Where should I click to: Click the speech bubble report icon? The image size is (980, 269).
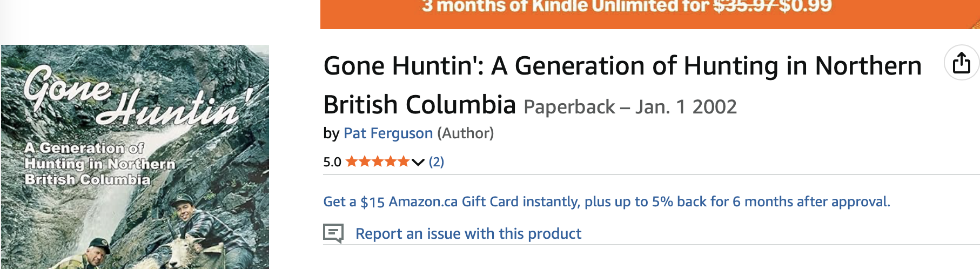click(333, 233)
